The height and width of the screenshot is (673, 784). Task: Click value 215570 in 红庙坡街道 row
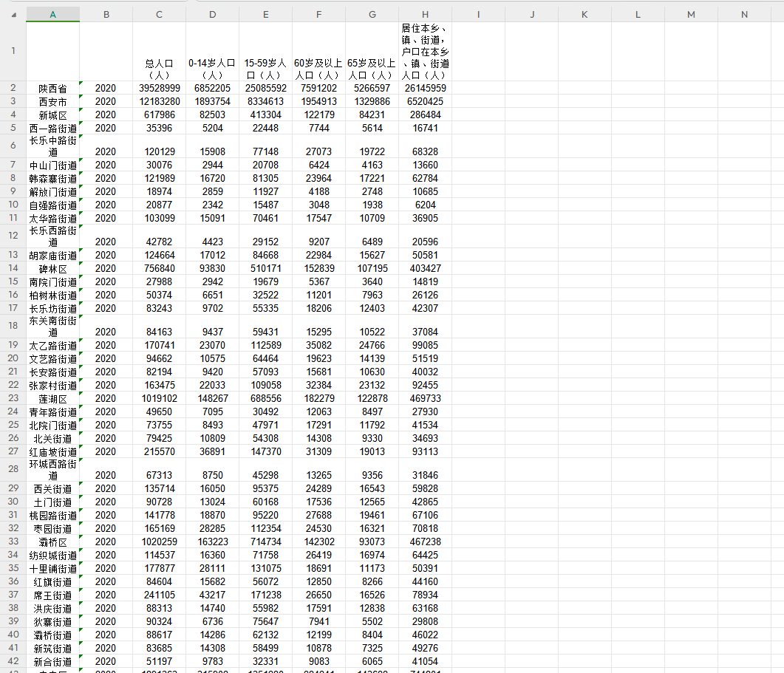(x=159, y=451)
